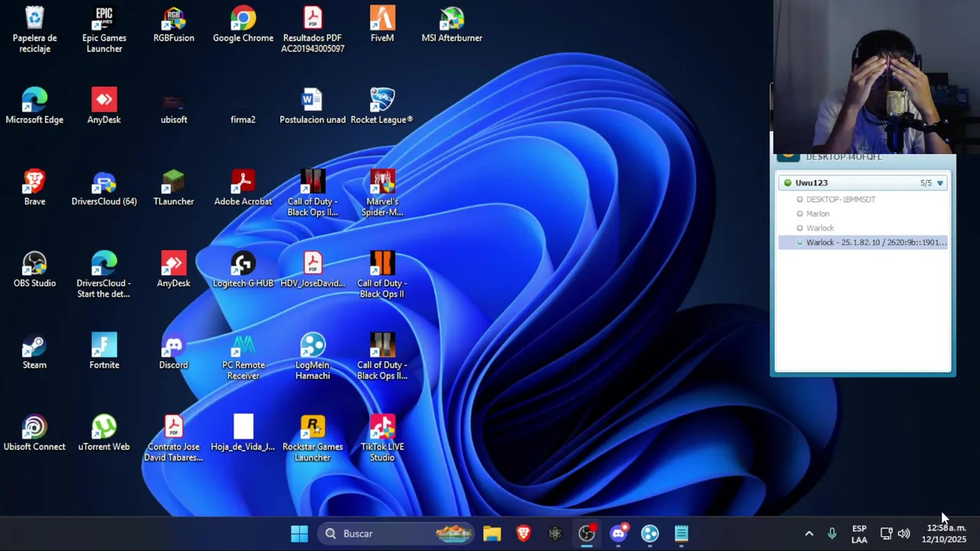The height and width of the screenshot is (551, 980).
Task: Open File Explorer from the taskbar
Action: [492, 533]
